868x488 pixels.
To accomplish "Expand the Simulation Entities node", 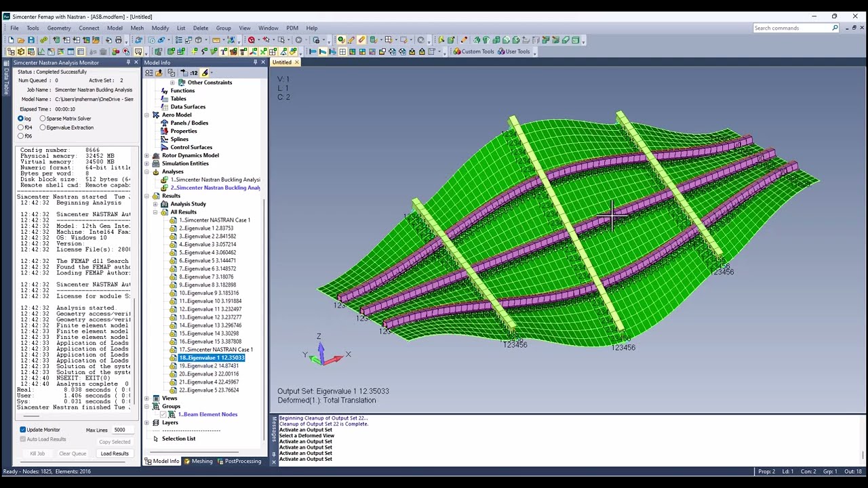I will click(147, 164).
